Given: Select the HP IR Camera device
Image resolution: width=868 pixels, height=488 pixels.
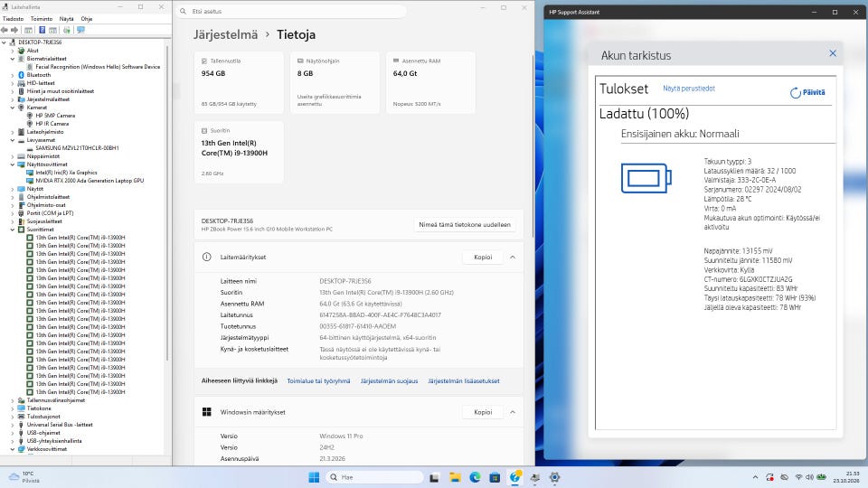Looking at the screenshot, I should tap(52, 124).
